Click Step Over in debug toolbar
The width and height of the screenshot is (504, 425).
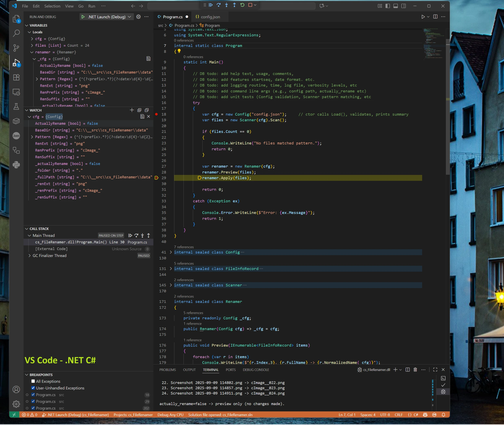[219, 5]
